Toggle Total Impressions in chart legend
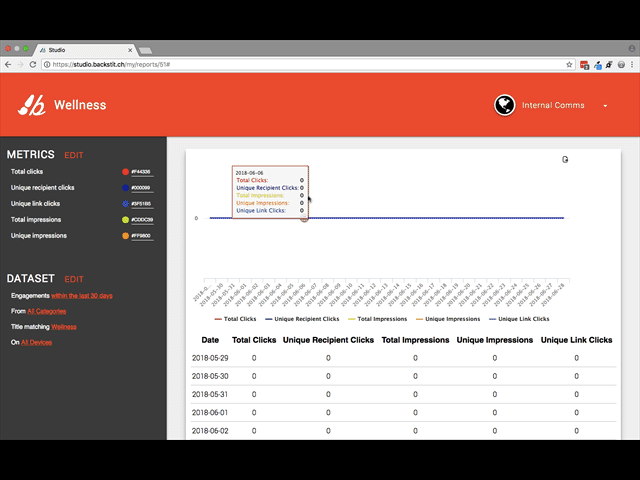Viewport: 640px width, 480px height. [x=378, y=319]
